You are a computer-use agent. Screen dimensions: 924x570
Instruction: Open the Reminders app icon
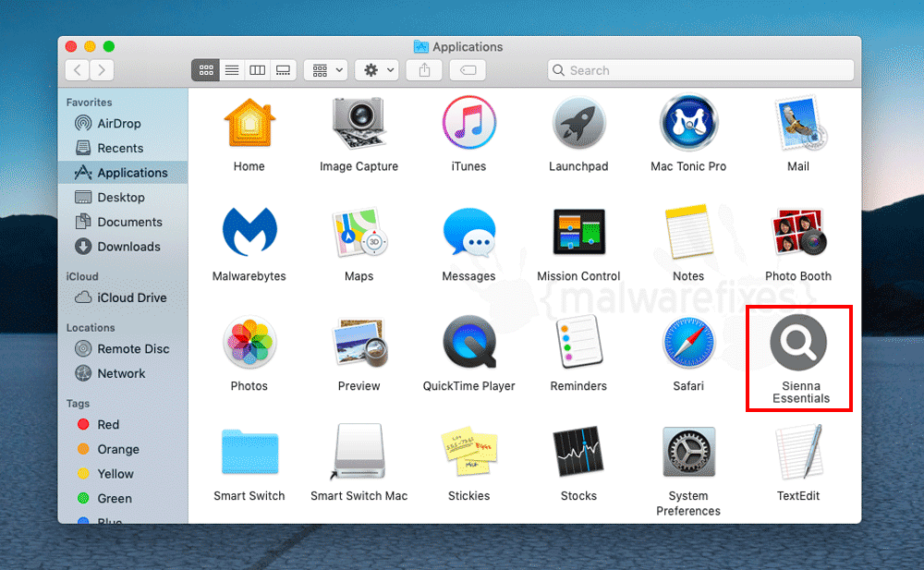coord(578,343)
